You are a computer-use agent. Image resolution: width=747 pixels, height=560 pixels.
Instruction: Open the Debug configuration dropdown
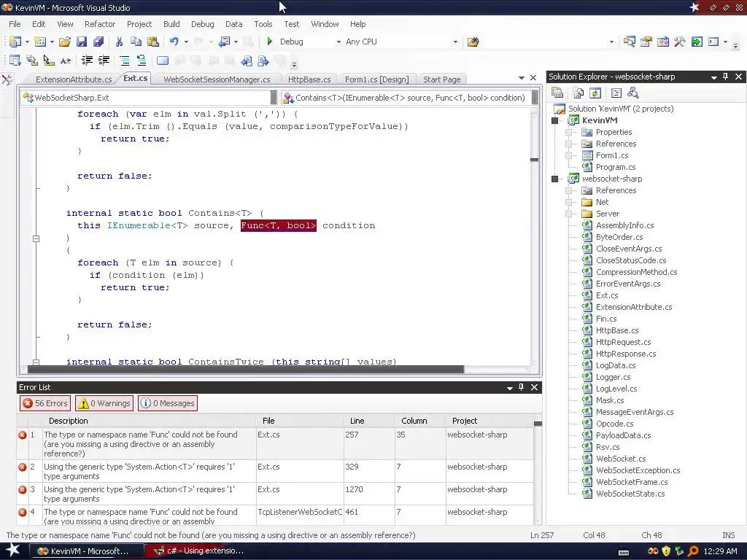pos(338,42)
